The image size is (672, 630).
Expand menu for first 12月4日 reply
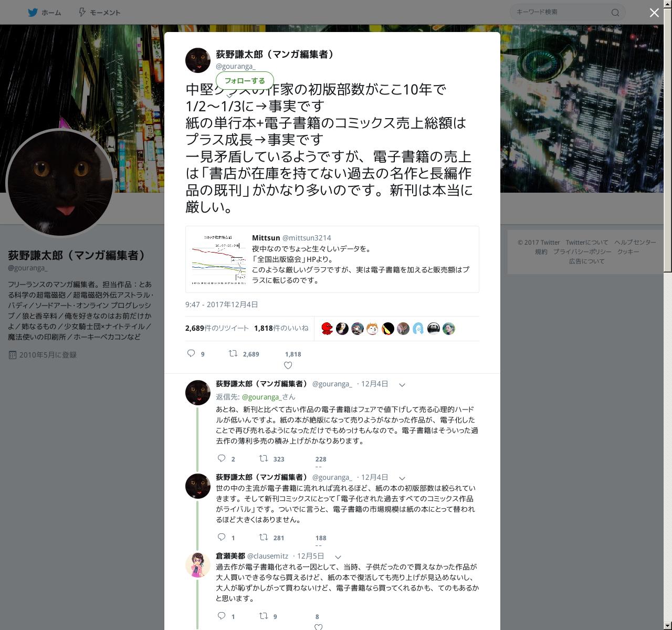[402, 385]
